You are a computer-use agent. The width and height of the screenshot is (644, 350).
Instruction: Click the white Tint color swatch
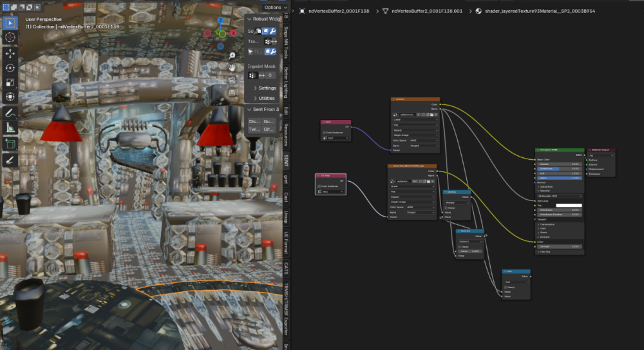(x=569, y=205)
